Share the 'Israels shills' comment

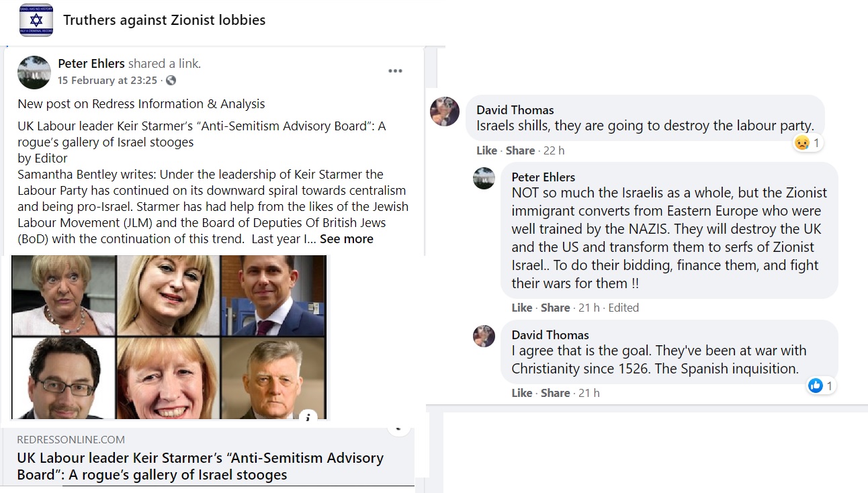pyautogui.click(x=521, y=150)
